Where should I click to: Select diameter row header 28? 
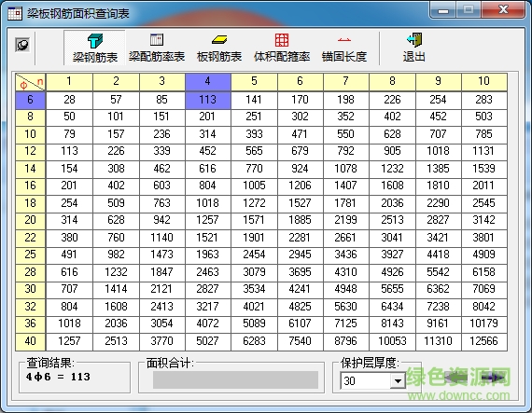(x=30, y=272)
